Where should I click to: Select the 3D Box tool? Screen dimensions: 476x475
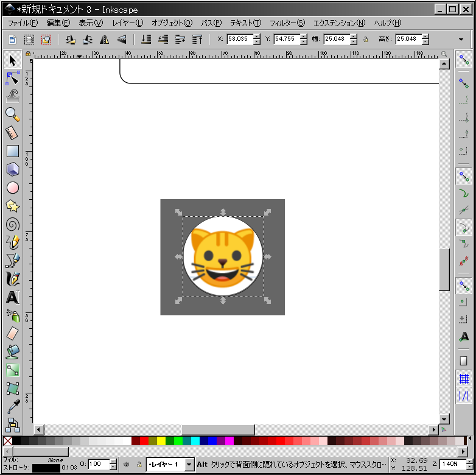(12, 169)
